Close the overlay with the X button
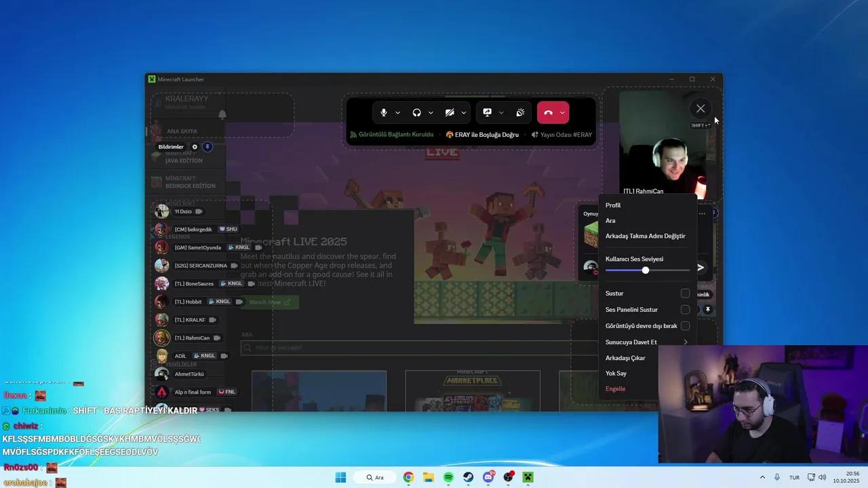This screenshot has height=488, width=868. [x=701, y=108]
